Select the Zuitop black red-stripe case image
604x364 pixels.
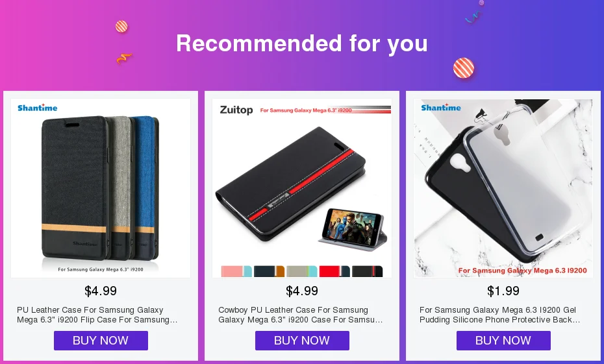click(302, 188)
